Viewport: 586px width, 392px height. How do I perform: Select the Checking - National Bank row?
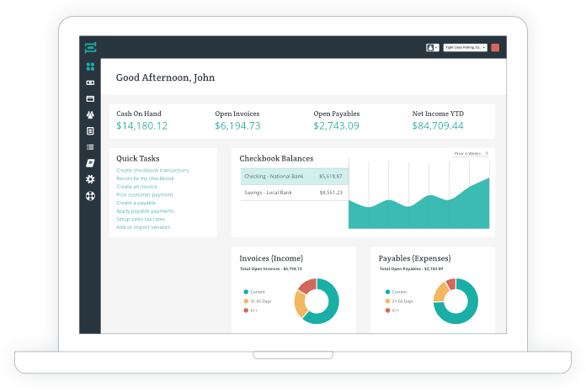(295, 176)
